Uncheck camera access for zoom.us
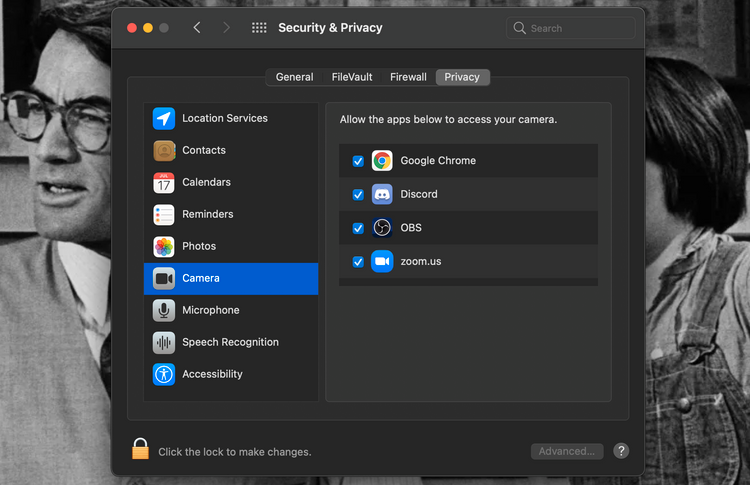Viewport: 750px width, 485px height. click(x=358, y=262)
